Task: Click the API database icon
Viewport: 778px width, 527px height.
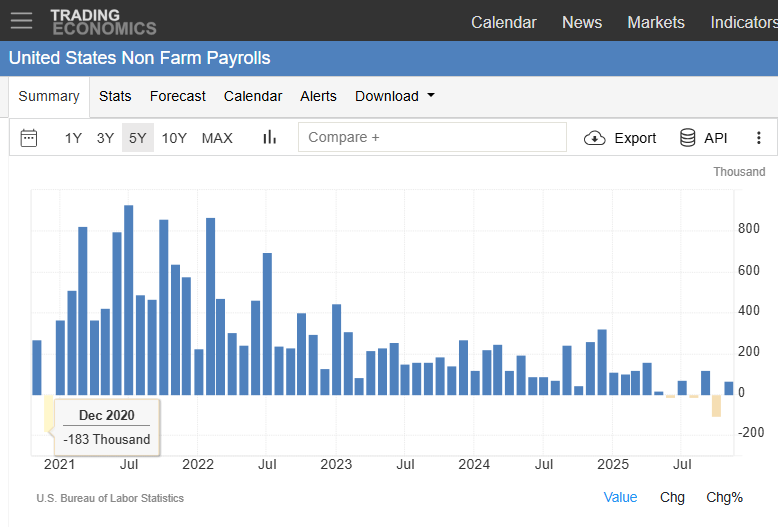Action: pos(687,137)
